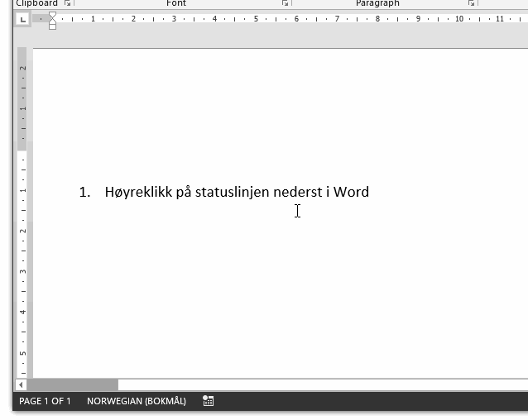The image size is (528, 420).
Task: Click the word statuslinjen in the document
Action: tap(233, 193)
